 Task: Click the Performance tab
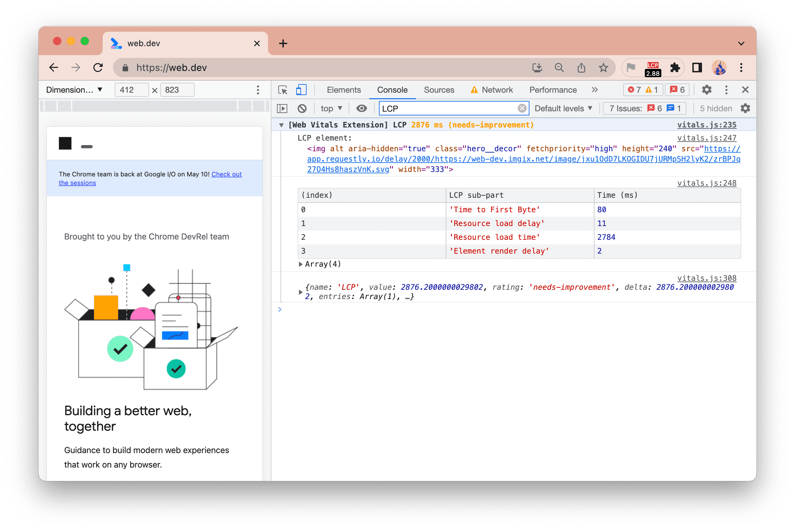click(x=553, y=90)
